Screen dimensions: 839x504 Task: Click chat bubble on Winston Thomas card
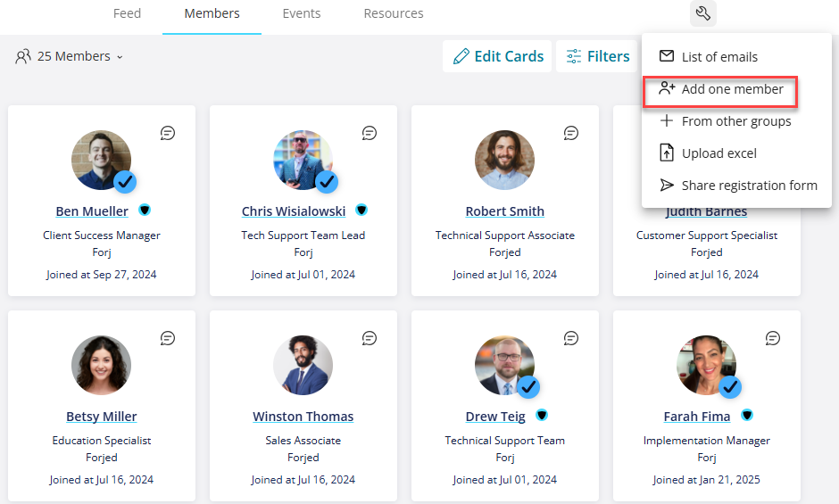tap(370, 338)
